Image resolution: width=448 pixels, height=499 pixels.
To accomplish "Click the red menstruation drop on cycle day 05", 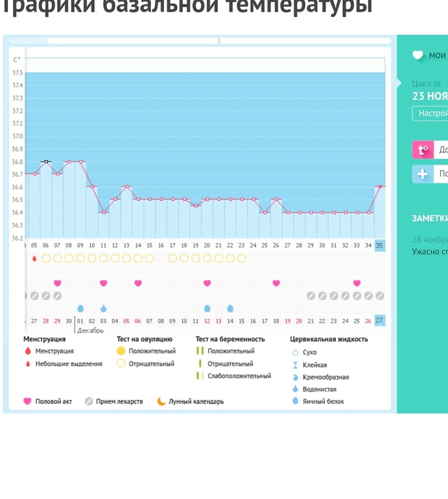I will coord(34,258).
